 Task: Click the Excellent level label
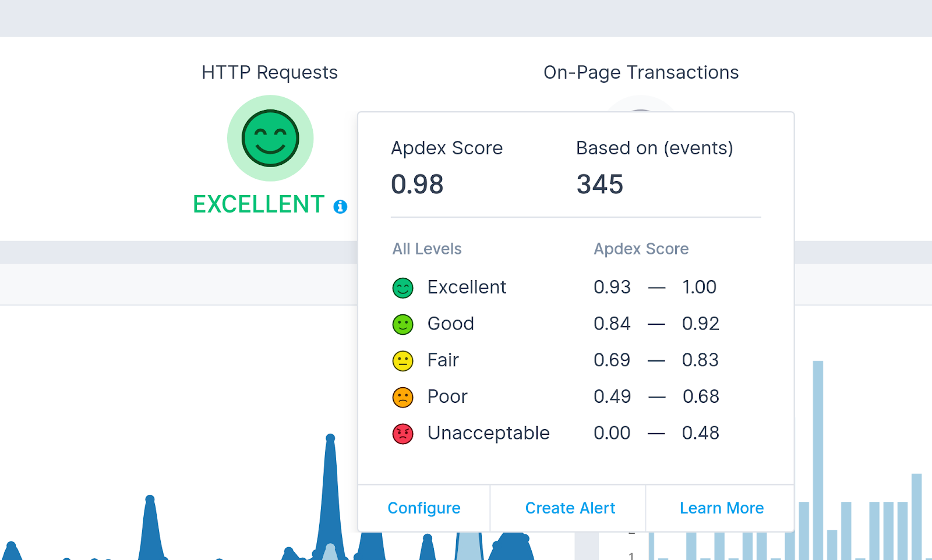(x=467, y=287)
